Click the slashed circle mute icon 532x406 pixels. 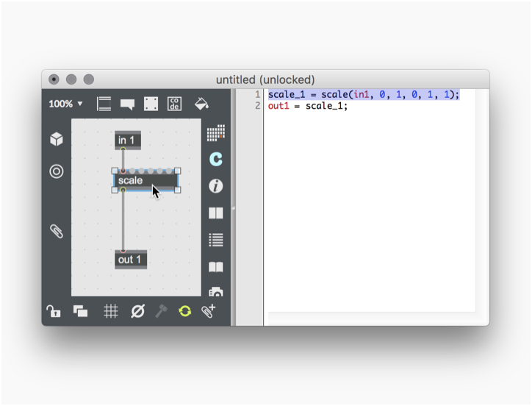[137, 311]
